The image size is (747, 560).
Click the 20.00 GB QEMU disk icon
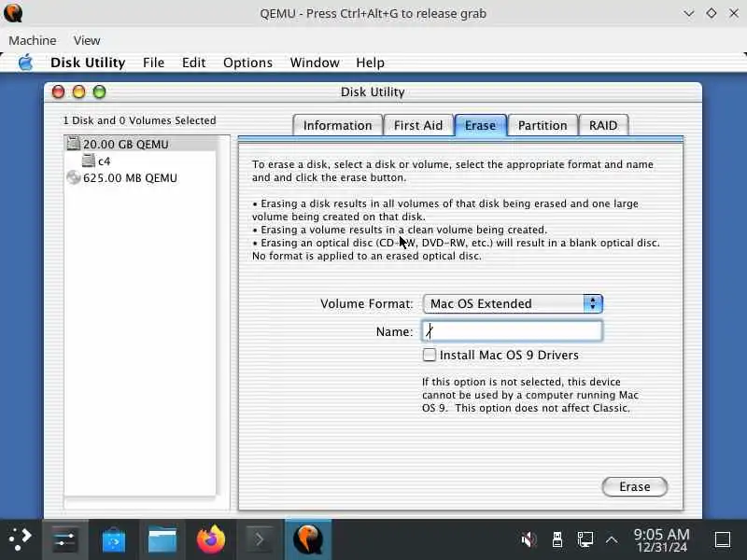click(x=74, y=144)
